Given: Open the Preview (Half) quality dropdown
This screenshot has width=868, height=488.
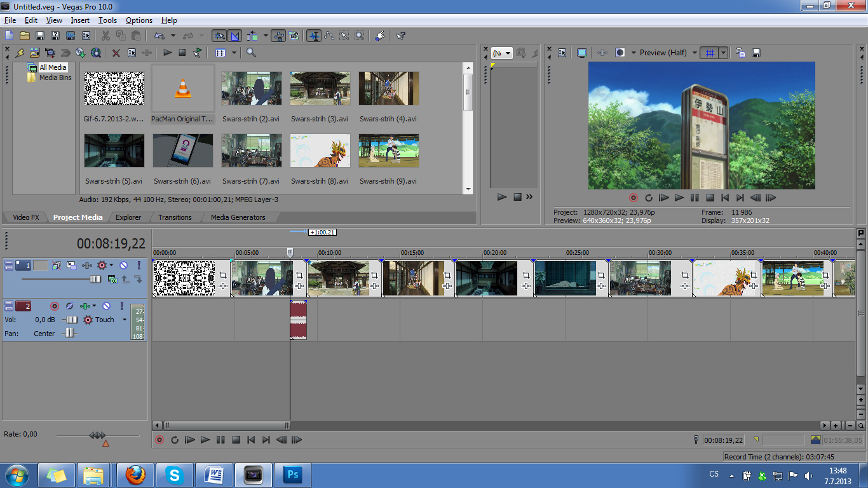Looking at the screenshot, I should pos(695,53).
